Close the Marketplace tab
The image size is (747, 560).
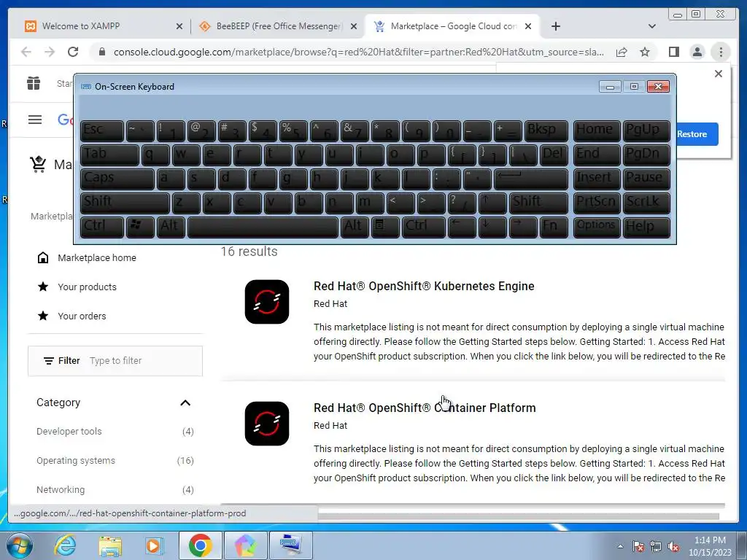(528, 26)
